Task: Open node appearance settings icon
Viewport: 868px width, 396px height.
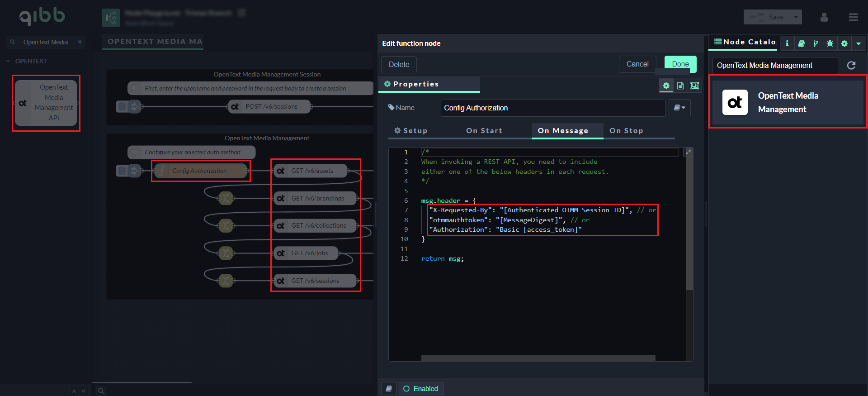Action: (695, 86)
